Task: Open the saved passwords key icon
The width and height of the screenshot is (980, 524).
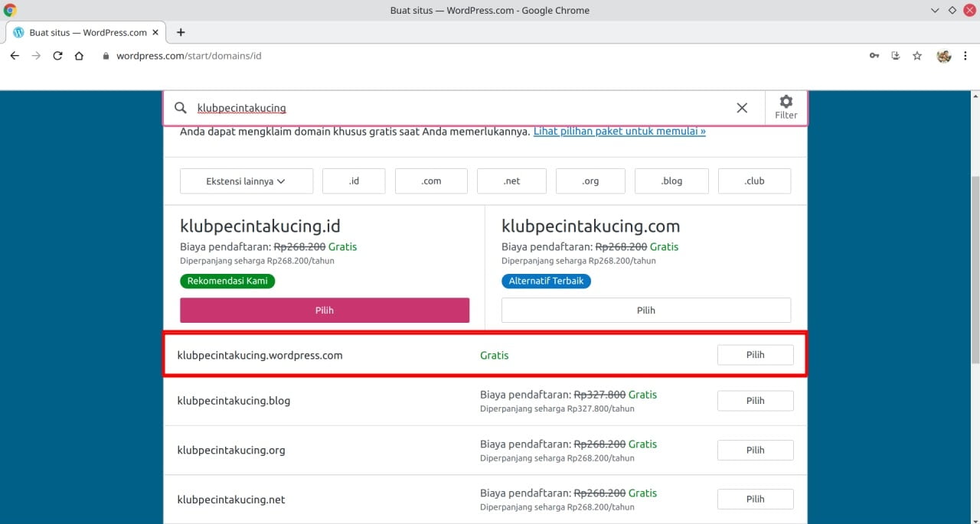Action: (x=874, y=56)
